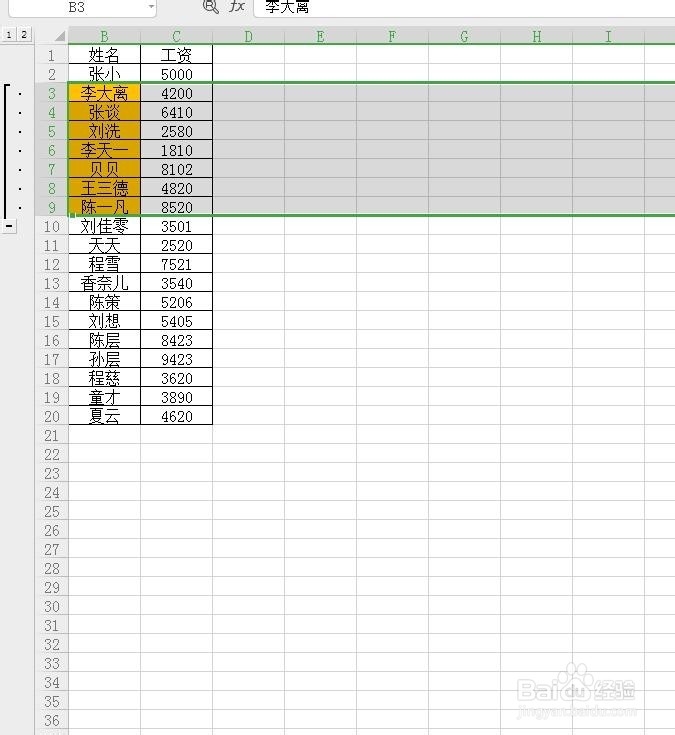This screenshot has width=675, height=735.
Task: Click the cell with value 9423
Action: click(176, 359)
